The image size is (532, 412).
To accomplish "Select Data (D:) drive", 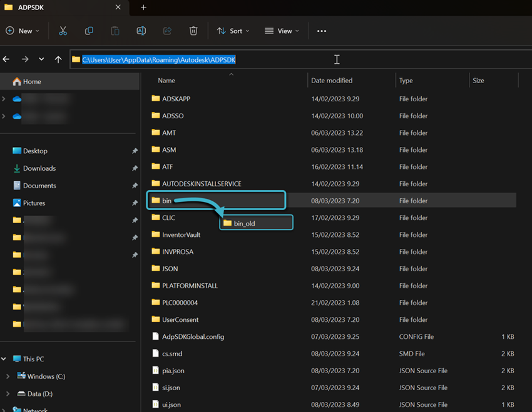I will click(x=35, y=394).
